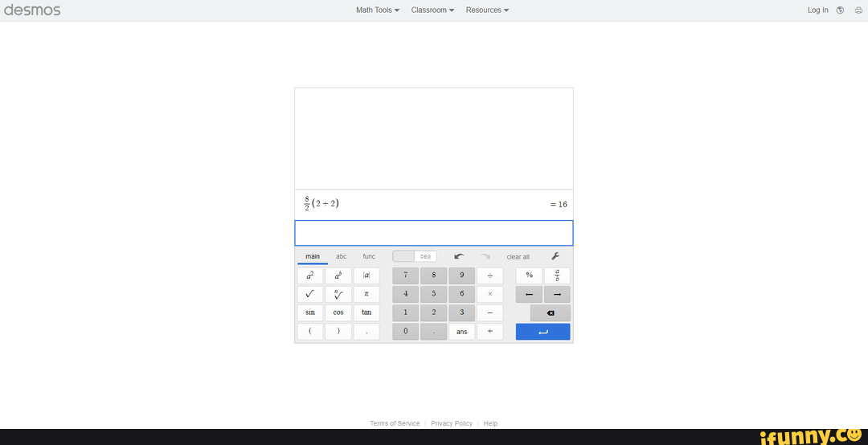Open calculator settings wrench icon
868x445 pixels.
[555, 256]
